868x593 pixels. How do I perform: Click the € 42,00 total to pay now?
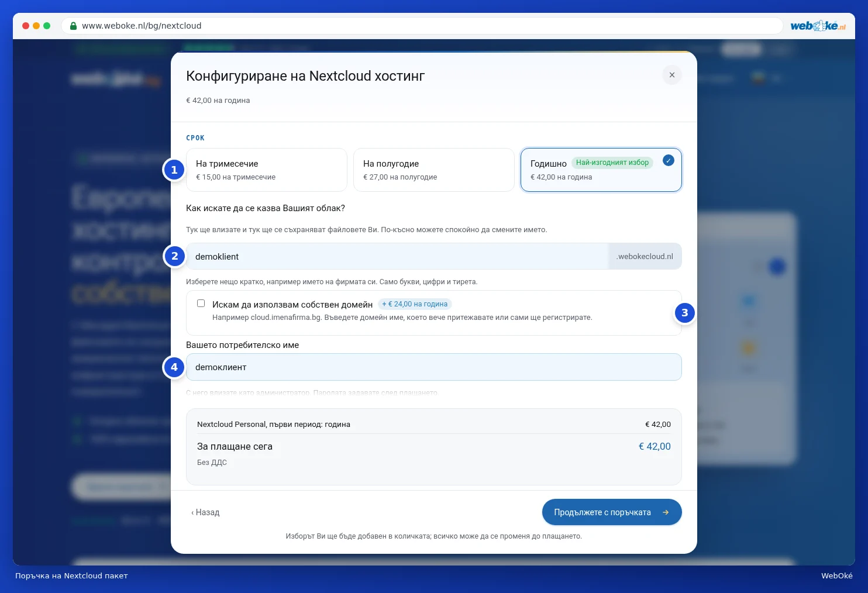tap(655, 446)
